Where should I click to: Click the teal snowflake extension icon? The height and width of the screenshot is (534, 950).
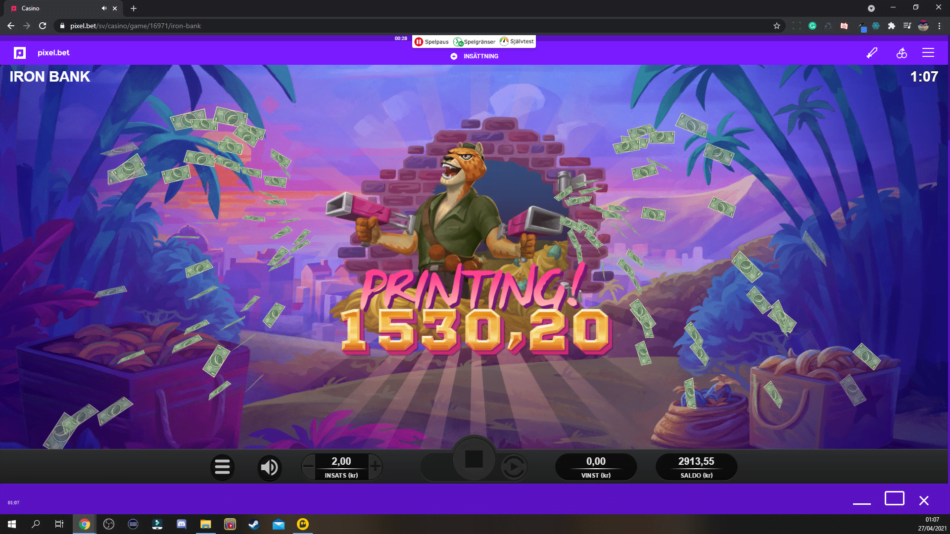875,26
